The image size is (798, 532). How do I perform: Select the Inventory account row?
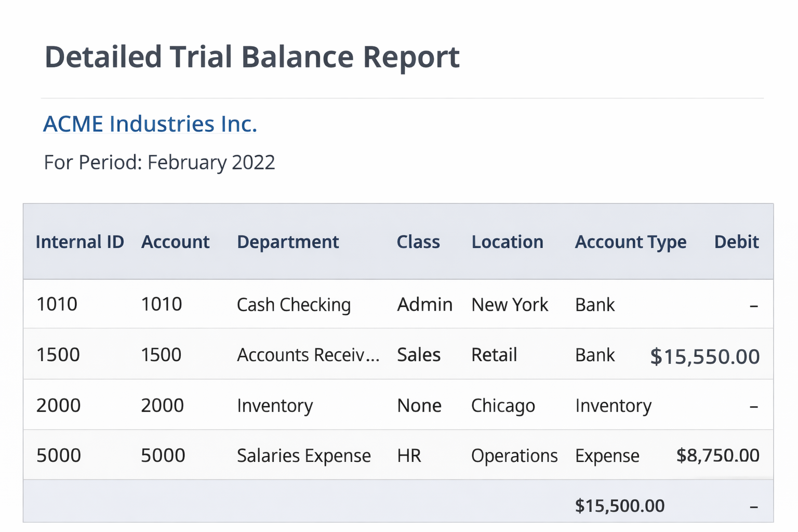point(275,405)
